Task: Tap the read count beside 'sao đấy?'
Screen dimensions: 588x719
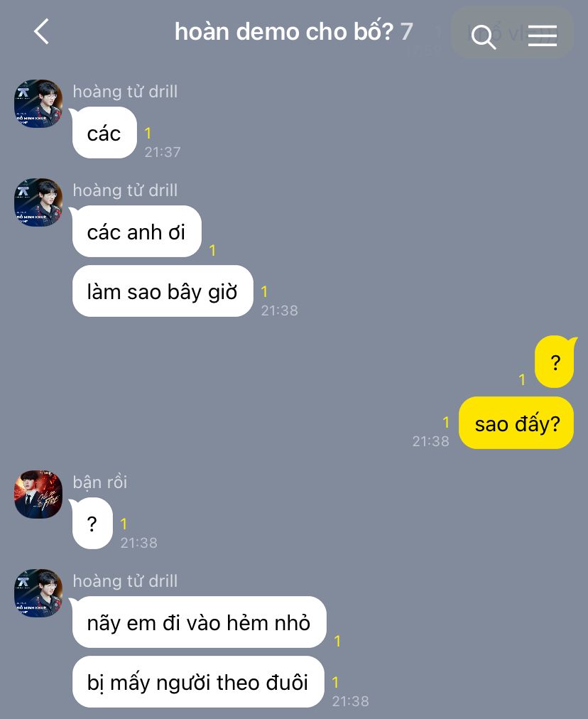Action: pyautogui.click(x=446, y=422)
